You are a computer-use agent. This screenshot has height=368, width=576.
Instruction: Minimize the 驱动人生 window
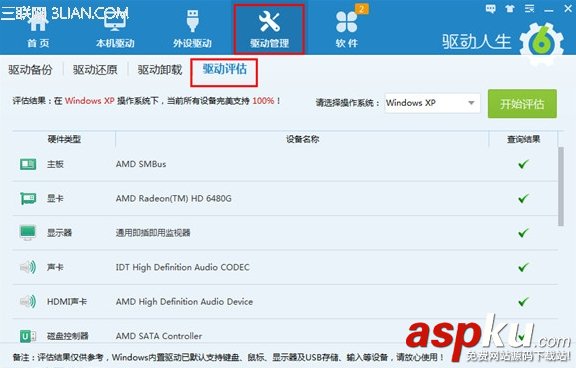pyautogui.click(x=549, y=11)
